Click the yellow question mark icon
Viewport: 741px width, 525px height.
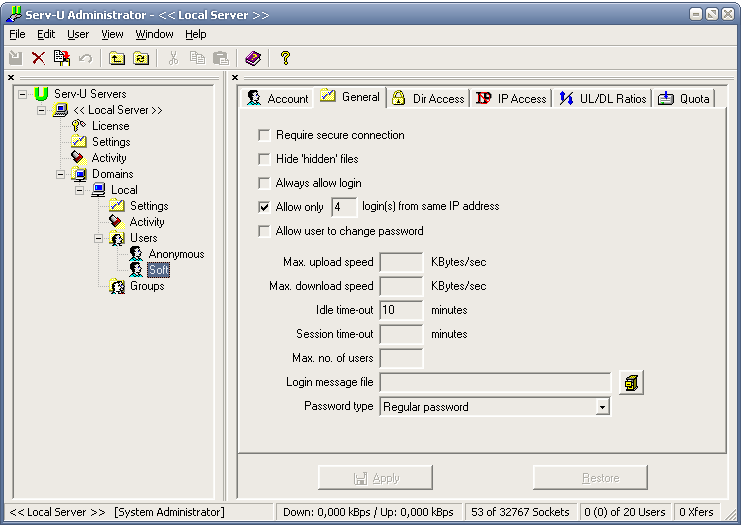[x=285, y=58]
